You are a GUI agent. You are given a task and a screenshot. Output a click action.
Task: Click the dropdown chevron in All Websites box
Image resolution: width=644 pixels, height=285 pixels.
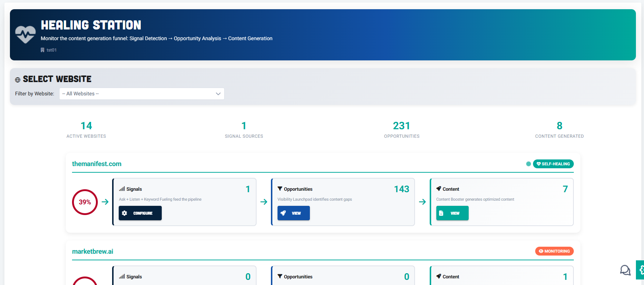pos(218,94)
